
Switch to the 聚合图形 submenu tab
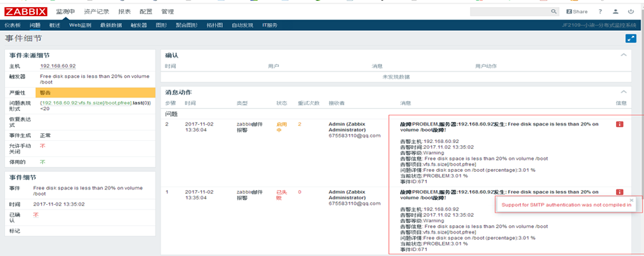187,25
